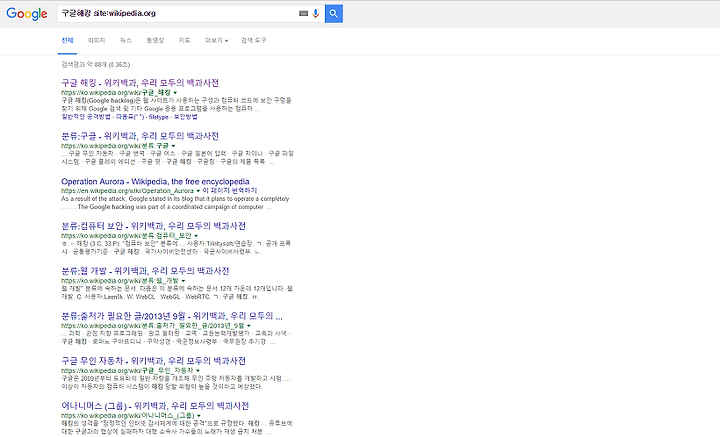Switch to the 동영상 tab
The height and width of the screenshot is (437, 720).
pos(155,40)
